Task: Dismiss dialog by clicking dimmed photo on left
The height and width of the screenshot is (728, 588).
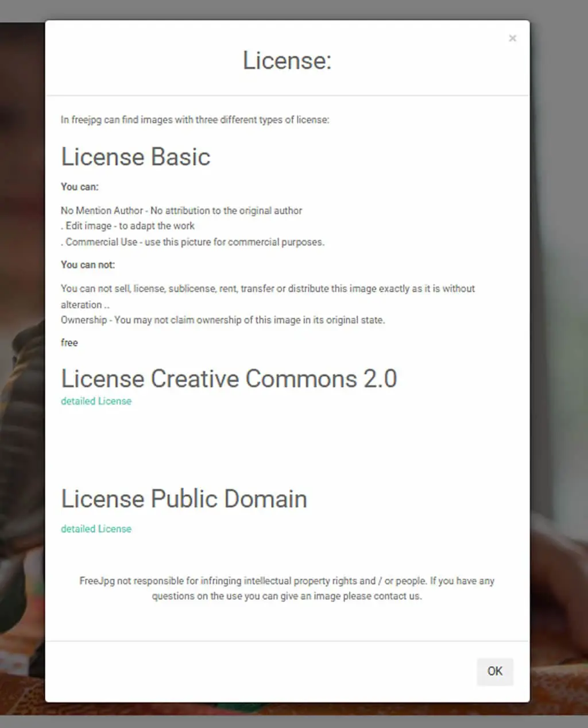Action: pos(22,368)
